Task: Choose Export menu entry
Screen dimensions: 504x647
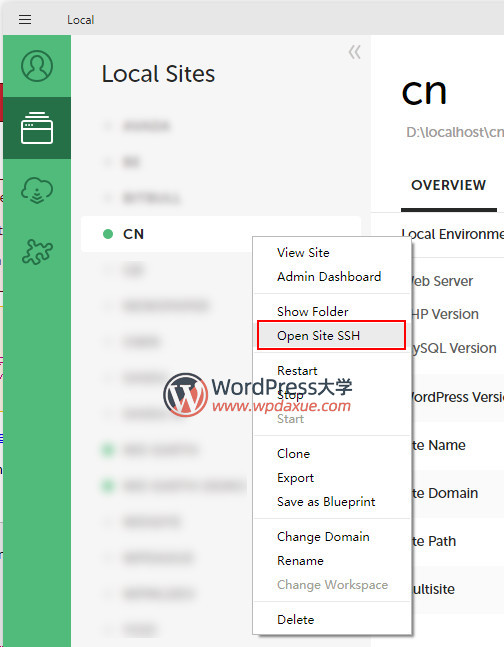Action: pyautogui.click(x=296, y=478)
